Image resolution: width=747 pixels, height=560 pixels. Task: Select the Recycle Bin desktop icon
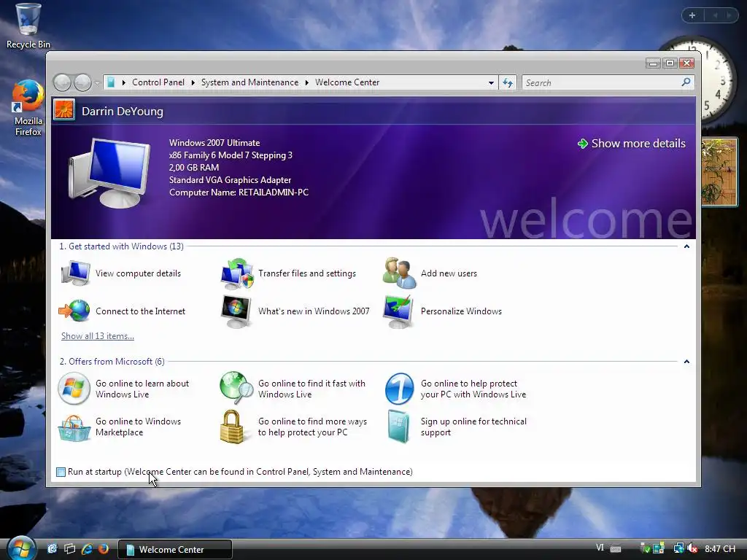[x=28, y=26]
